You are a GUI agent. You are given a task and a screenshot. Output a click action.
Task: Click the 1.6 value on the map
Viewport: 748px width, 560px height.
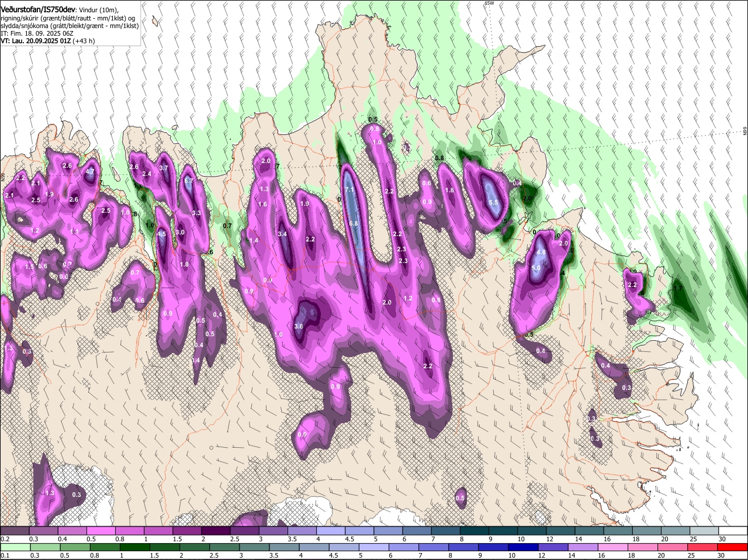point(262,204)
